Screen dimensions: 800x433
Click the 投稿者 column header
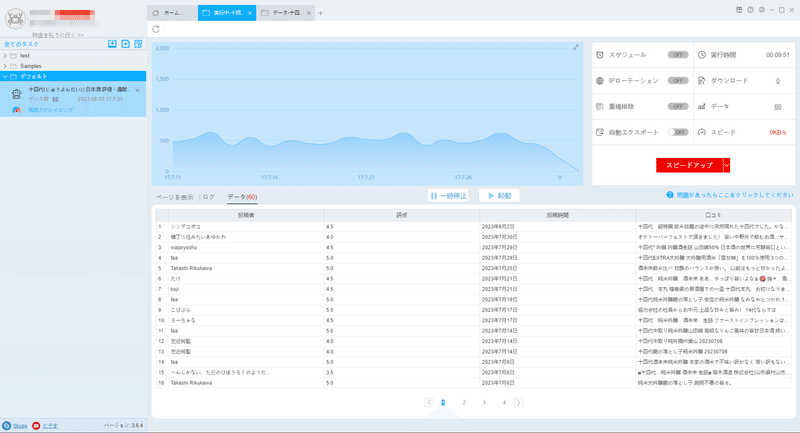point(246,215)
